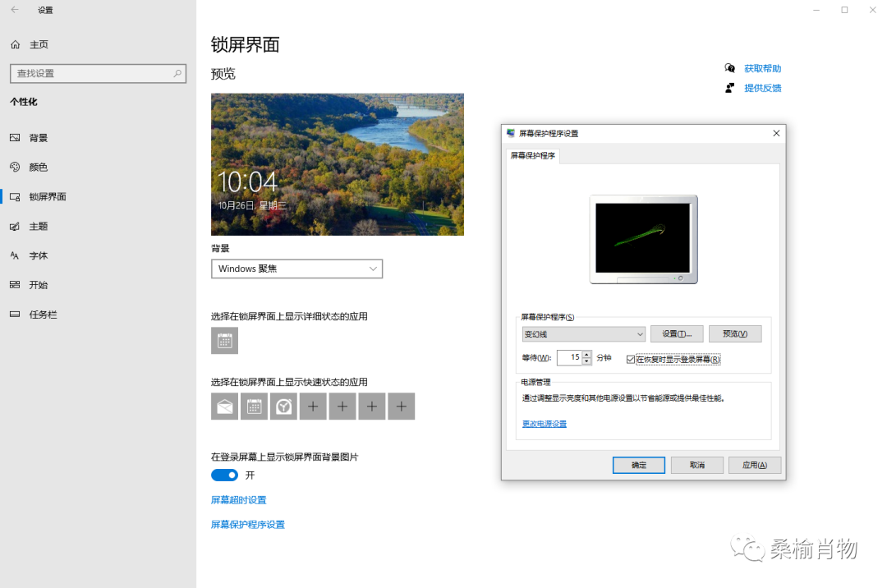This screenshot has height=588, width=887.
Task: Toggle lock screen background on sign-in switch
Action: (x=224, y=475)
